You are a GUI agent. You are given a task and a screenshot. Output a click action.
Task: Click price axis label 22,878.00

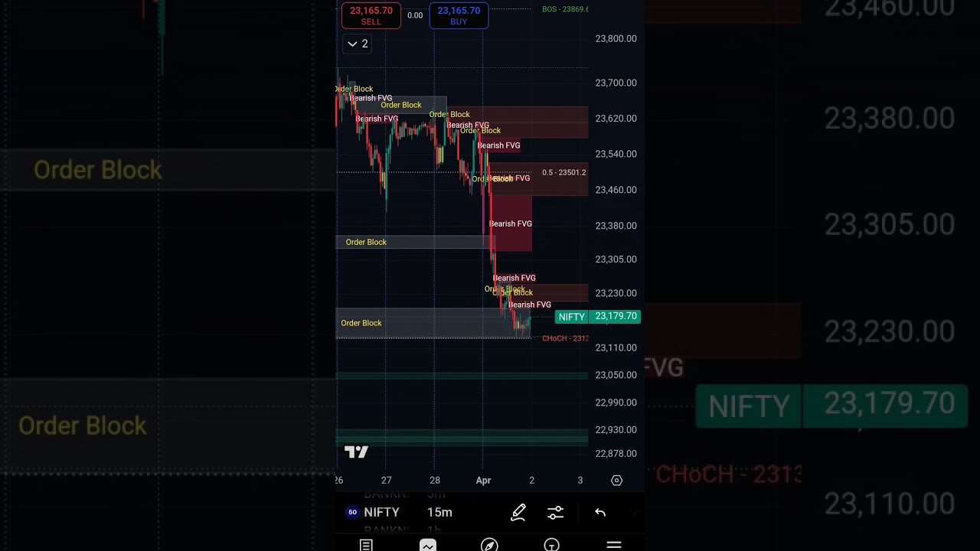[616, 454]
